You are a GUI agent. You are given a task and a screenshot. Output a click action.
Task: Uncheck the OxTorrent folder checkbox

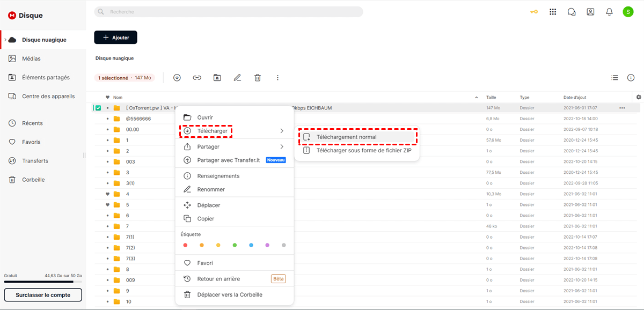tap(98, 108)
